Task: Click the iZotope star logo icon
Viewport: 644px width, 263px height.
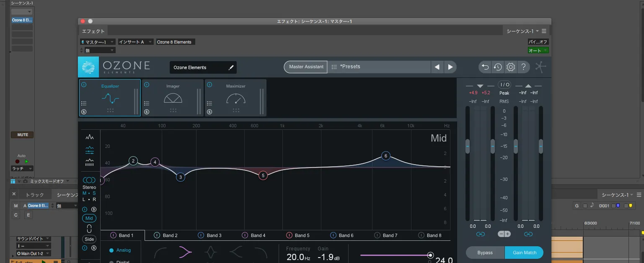Action: tap(541, 67)
